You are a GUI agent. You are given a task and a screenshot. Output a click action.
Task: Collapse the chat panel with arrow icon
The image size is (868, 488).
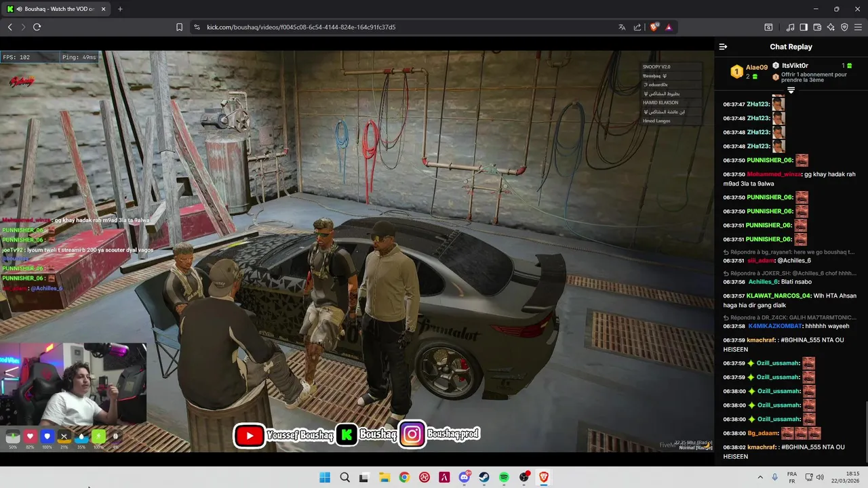pyautogui.click(x=723, y=47)
